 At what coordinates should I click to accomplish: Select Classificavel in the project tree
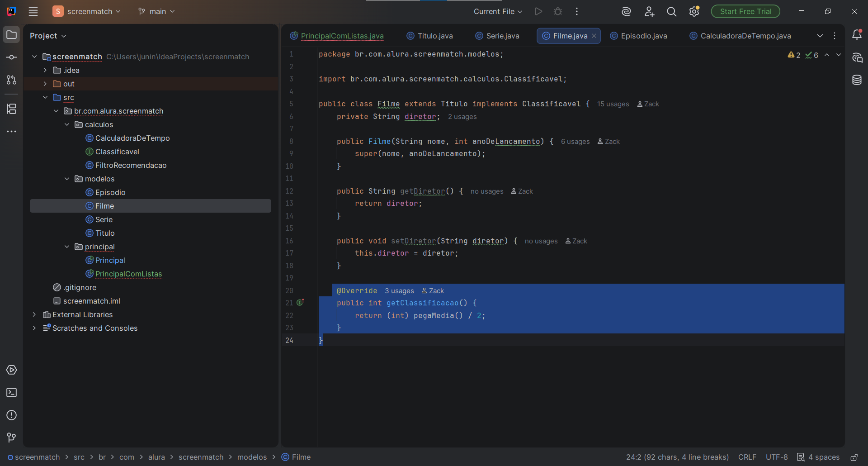117,152
